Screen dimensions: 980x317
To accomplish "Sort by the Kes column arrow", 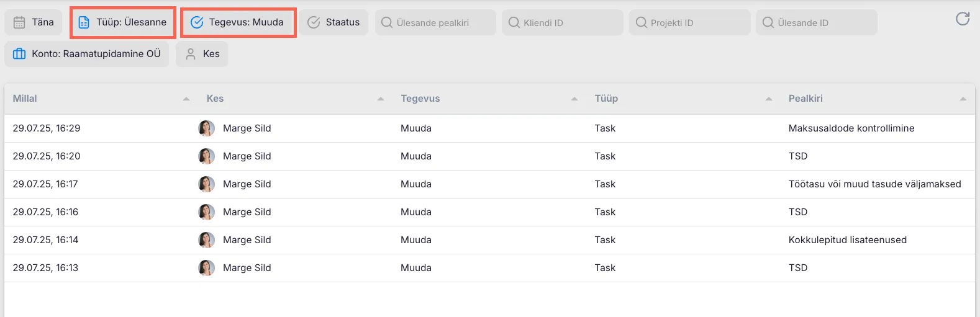I will (x=381, y=99).
